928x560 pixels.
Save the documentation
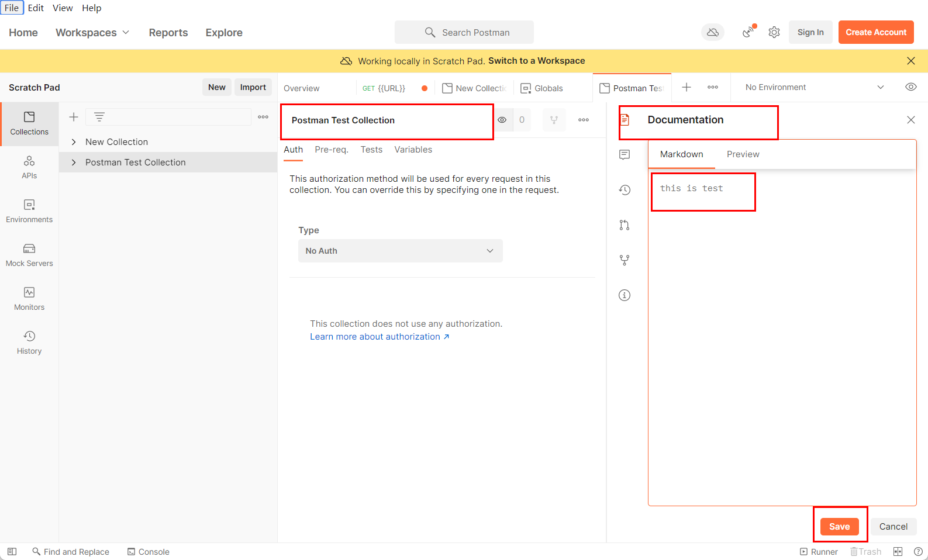(840, 527)
